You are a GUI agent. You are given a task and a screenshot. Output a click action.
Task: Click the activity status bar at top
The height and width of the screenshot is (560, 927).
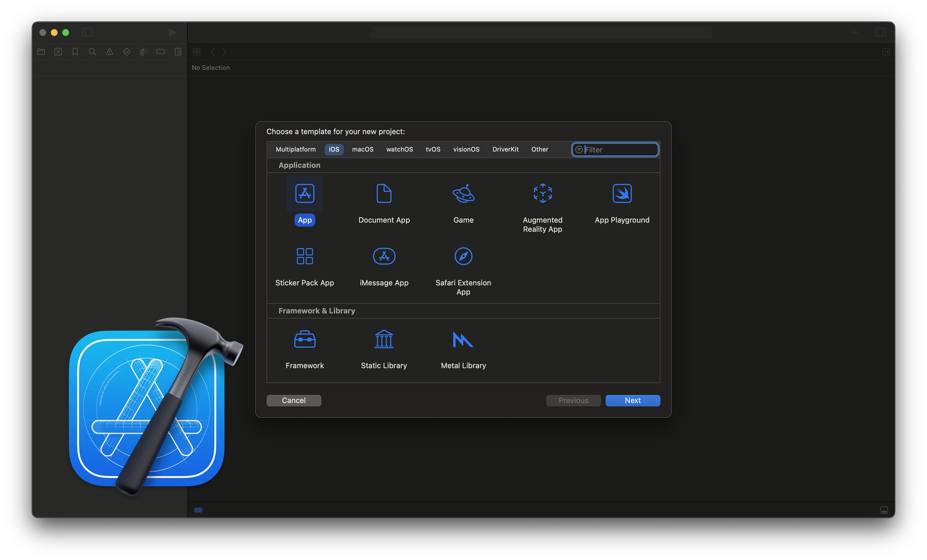[x=541, y=32]
